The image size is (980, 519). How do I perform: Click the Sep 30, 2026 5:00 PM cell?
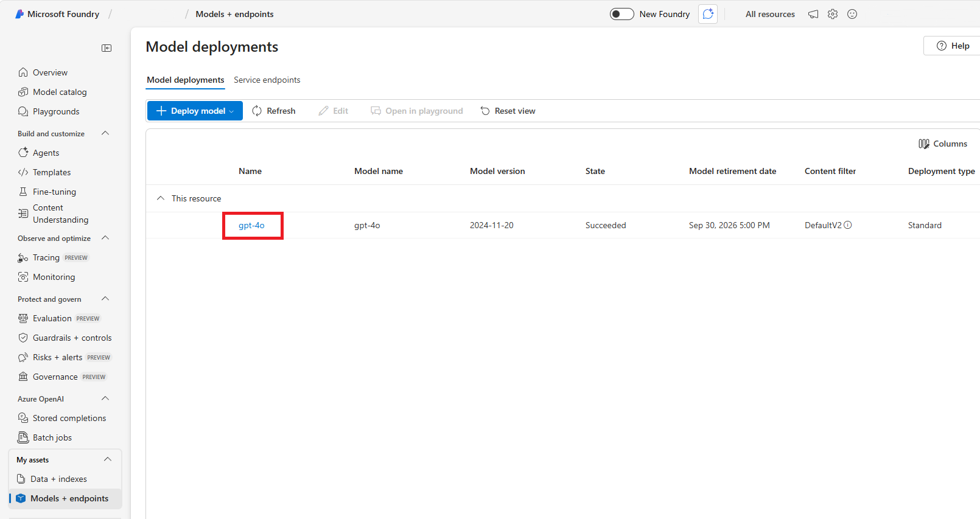729,225
